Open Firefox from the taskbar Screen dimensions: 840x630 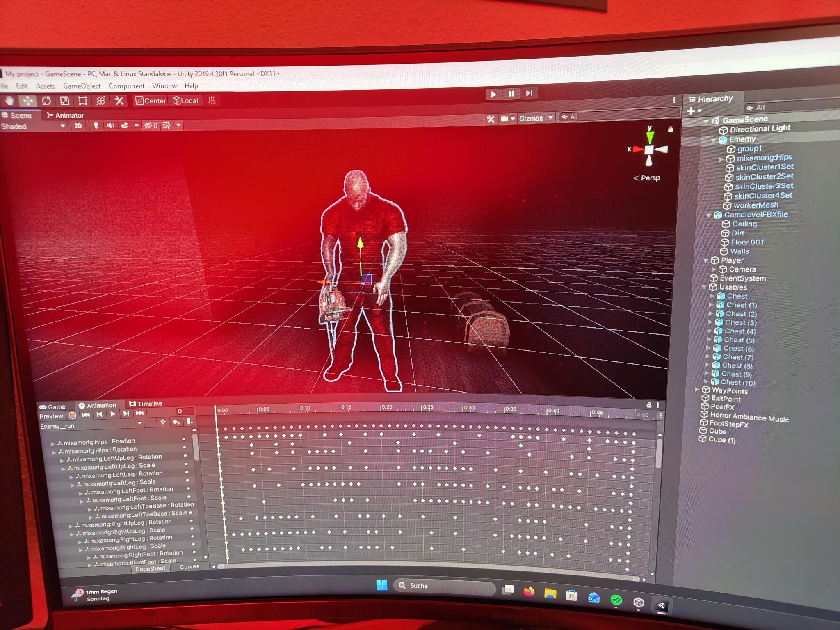529,591
